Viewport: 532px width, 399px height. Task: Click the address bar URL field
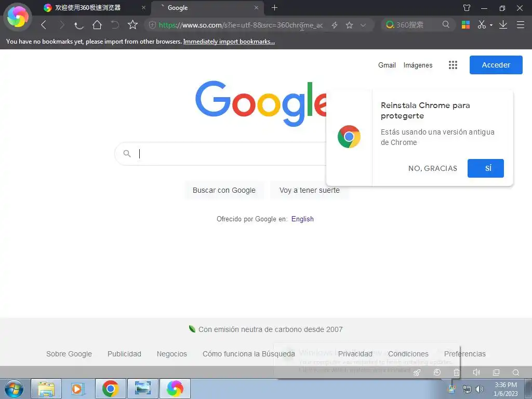coord(241,25)
